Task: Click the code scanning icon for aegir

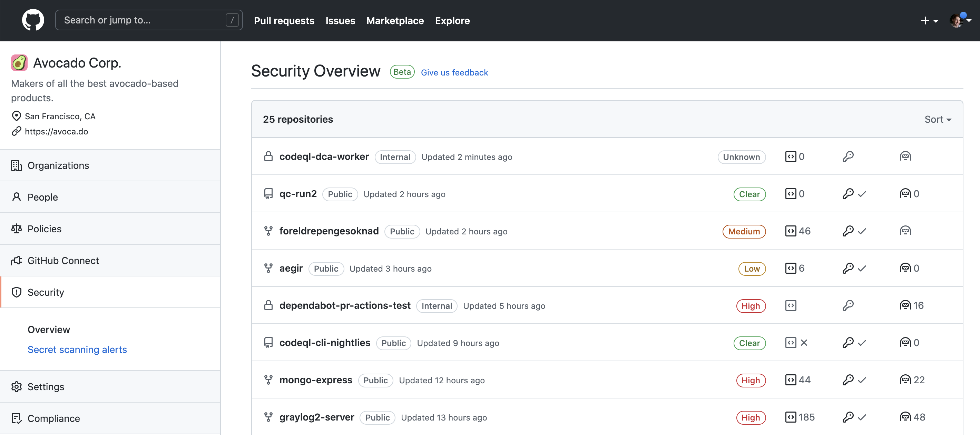Action: point(791,268)
